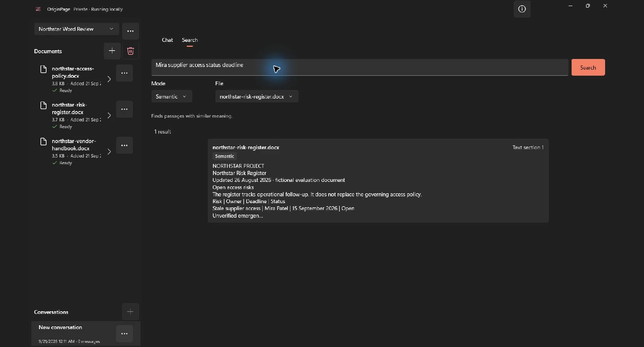644x347 pixels.
Task: Click the OriginPage app logo
Action: point(38,9)
